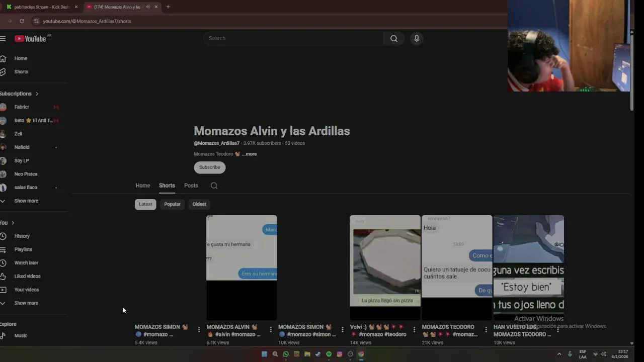Expand the You section
644x362 pixels.
[7, 223]
